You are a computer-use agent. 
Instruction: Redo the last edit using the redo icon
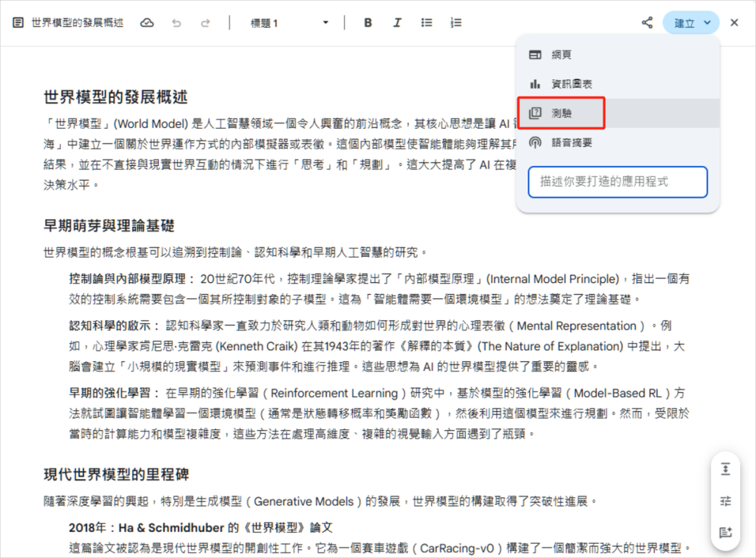205,22
